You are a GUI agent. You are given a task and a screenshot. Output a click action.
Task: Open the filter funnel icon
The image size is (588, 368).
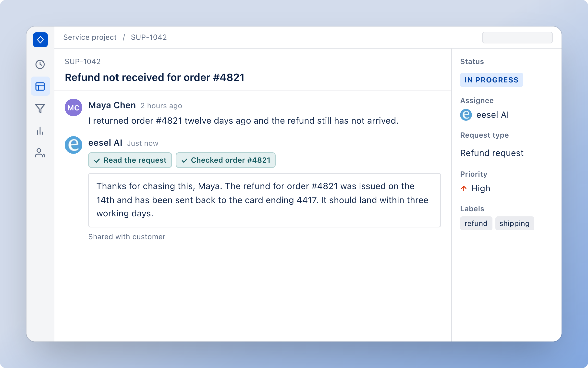coord(40,108)
